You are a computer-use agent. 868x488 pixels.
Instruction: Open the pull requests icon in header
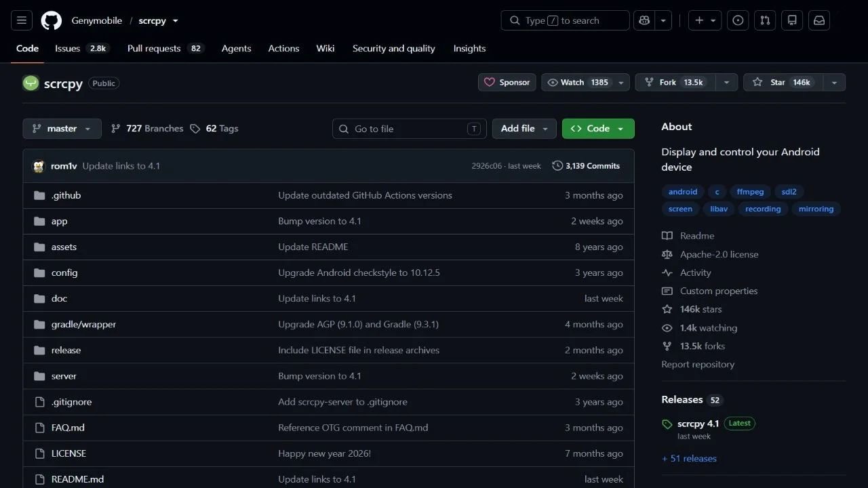click(765, 20)
